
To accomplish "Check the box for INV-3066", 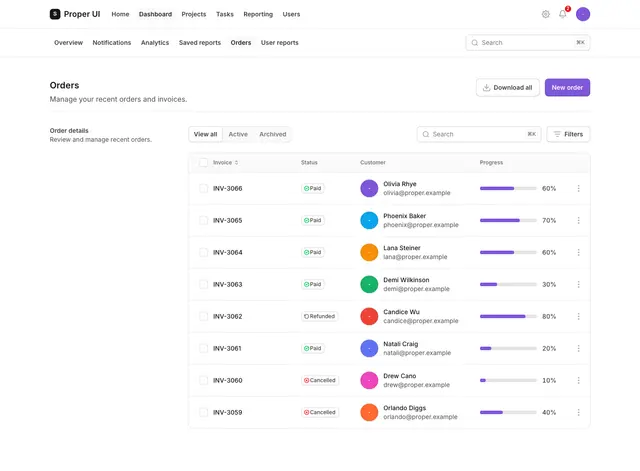I will 203,189.
